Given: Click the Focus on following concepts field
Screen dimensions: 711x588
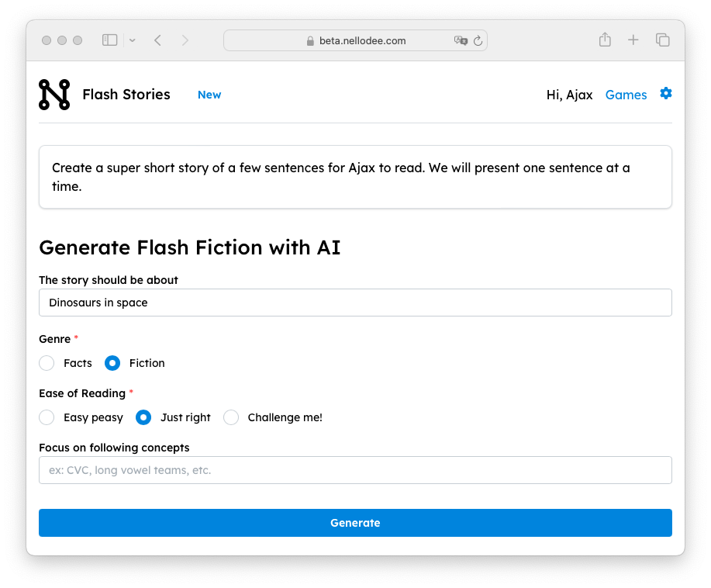Looking at the screenshot, I should pyautogui.click(x=355, y=470).
